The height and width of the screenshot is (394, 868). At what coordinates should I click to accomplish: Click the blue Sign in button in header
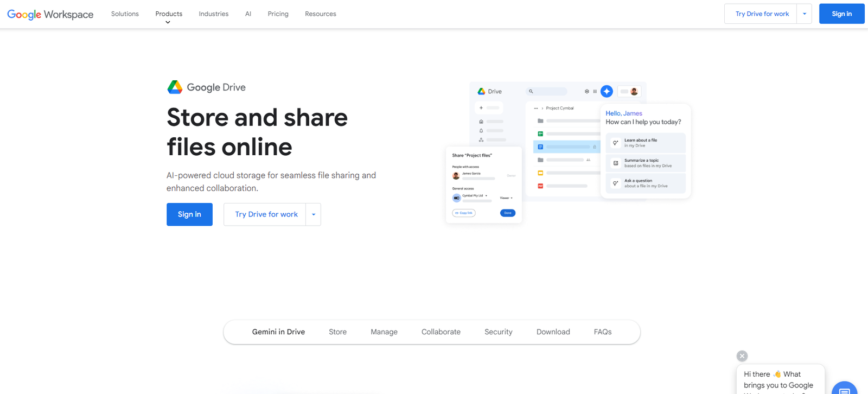[x=841, y=14]
